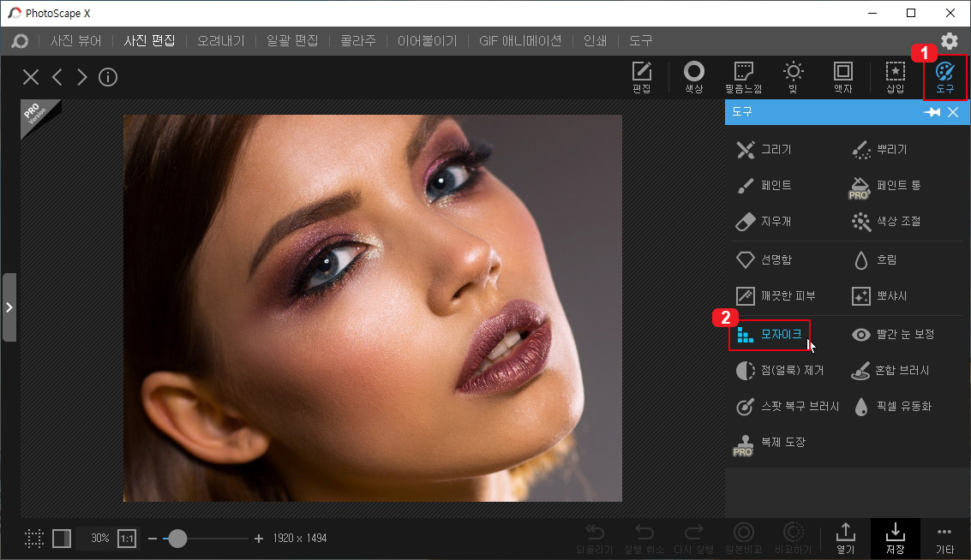Screen dimensions: 971x560
Task: Select the 흐림 (Blur) tool
Action: 875,259
